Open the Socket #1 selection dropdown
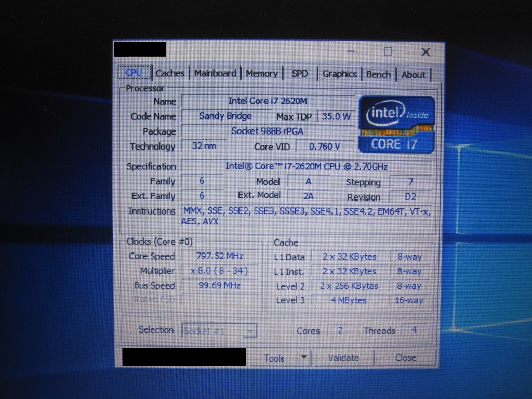Viewport: 532px width, 399px height. (x=219, y=331)
